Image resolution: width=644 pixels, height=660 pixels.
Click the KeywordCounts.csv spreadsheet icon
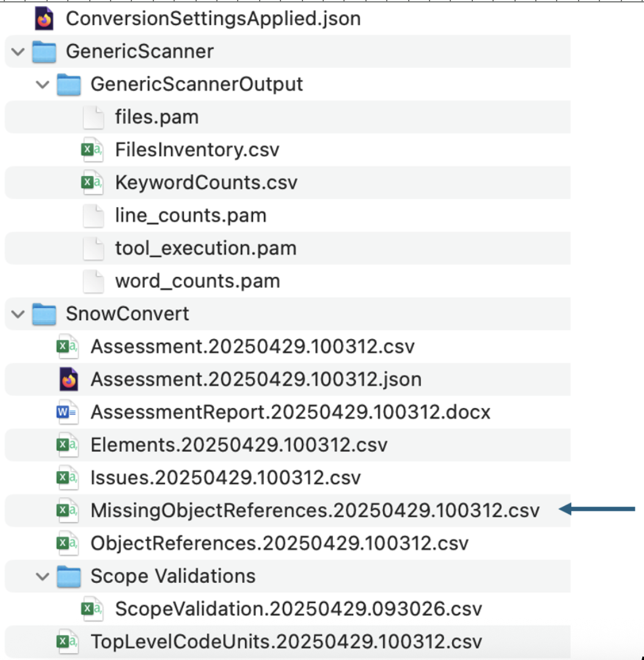point(93,183)
